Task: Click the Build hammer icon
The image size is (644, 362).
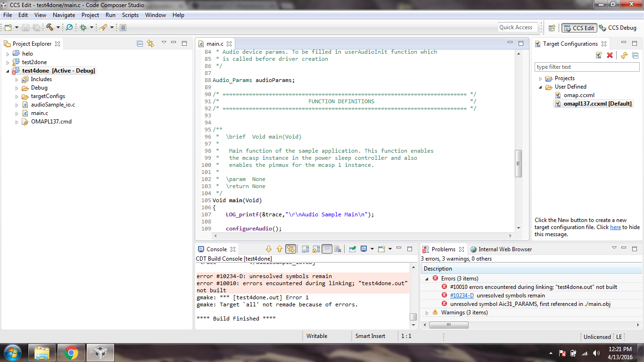Action: click(x=50, y=27)
